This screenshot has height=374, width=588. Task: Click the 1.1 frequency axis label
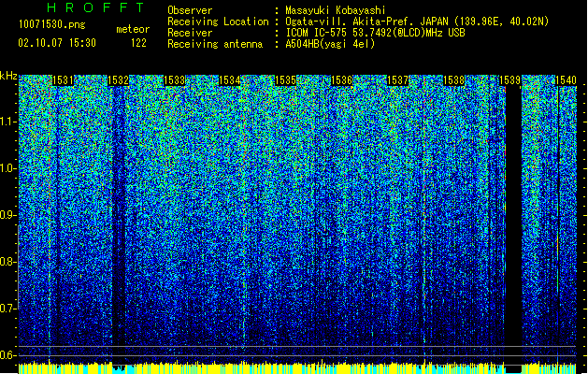7,122
